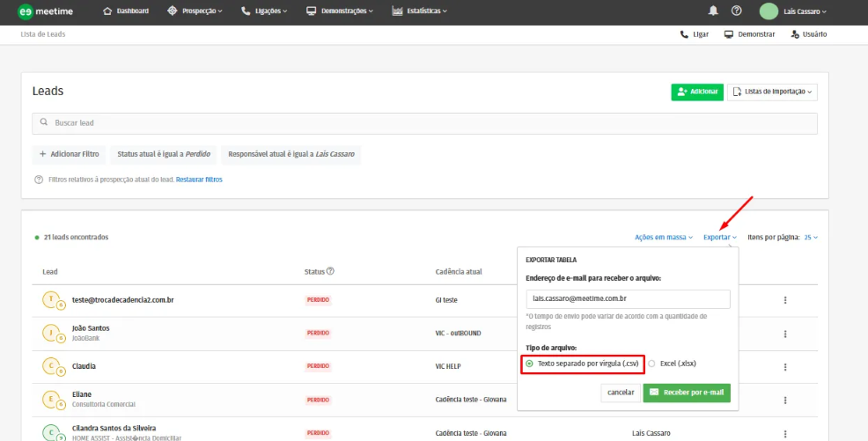Open the Demonstrações menu

click(339, 11)
